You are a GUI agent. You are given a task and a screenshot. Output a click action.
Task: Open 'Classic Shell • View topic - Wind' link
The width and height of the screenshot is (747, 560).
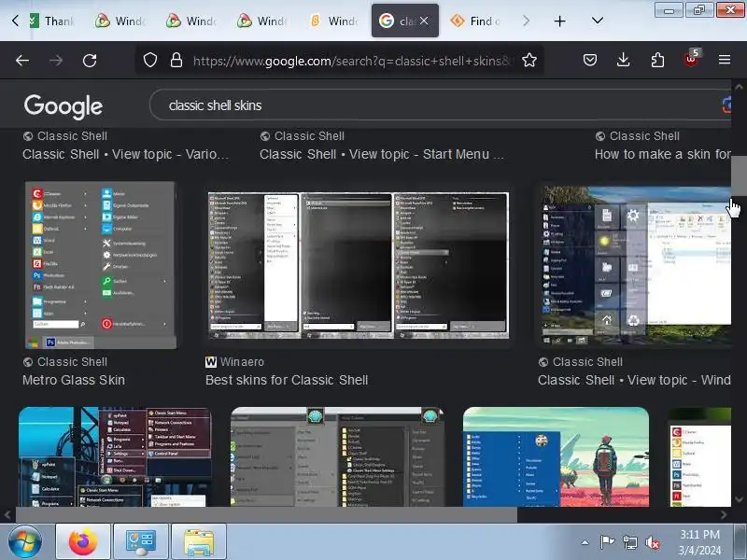634,380
